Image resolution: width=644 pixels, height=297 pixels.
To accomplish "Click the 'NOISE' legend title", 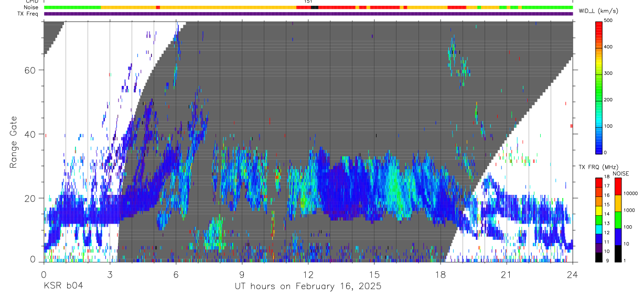I will point(621,173).
